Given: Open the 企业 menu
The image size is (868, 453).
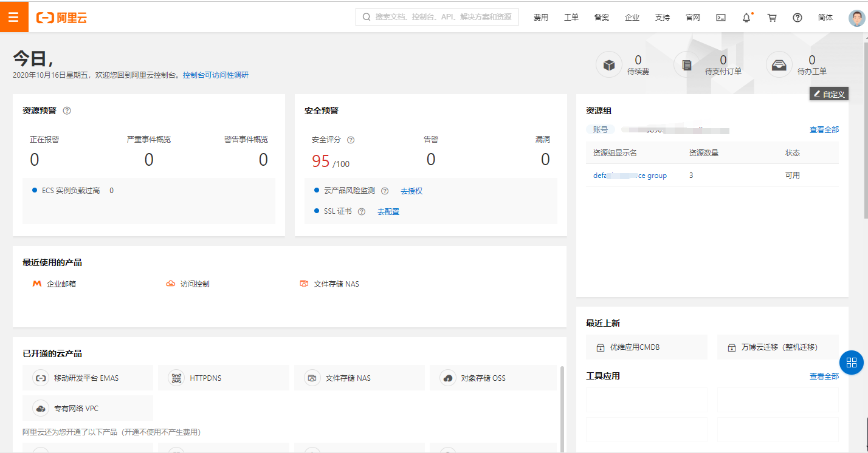Looking at the screenshot, I should tap(632, 18).
